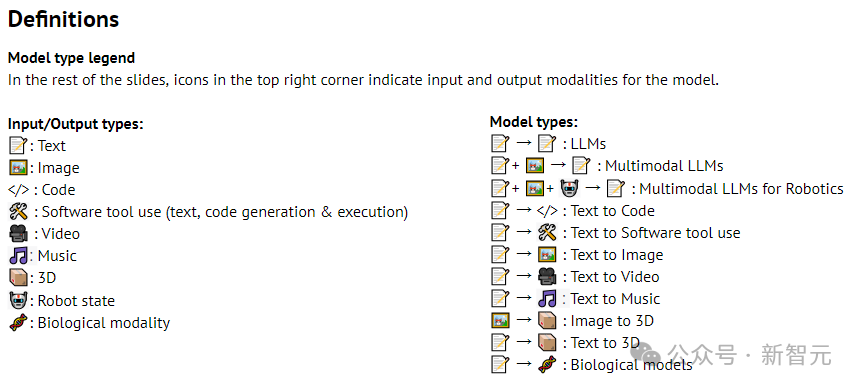Click the Video camera icon in Input/Output list

(x=18, y=234)
